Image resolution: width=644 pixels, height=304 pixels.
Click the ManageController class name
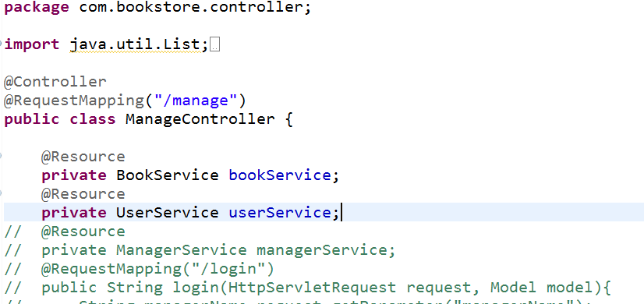(x=200, y=119)
